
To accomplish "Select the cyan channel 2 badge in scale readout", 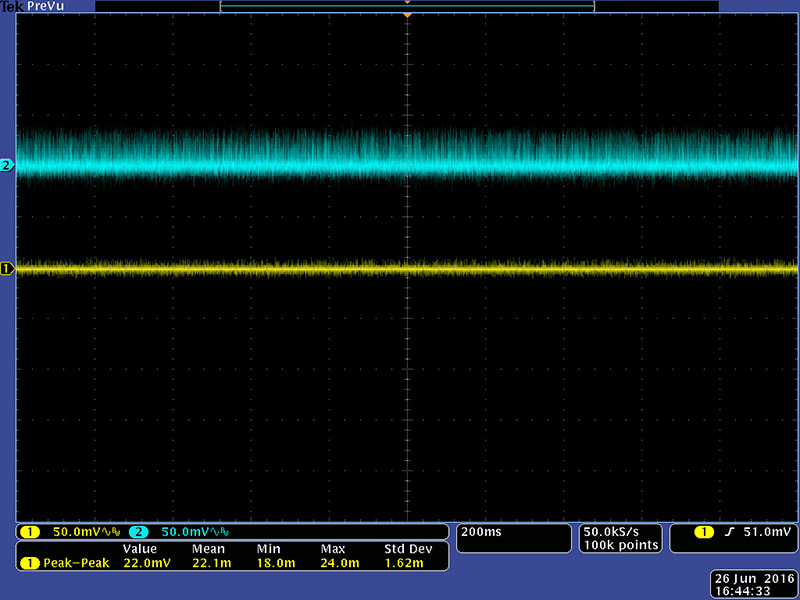I will [138, 532].
